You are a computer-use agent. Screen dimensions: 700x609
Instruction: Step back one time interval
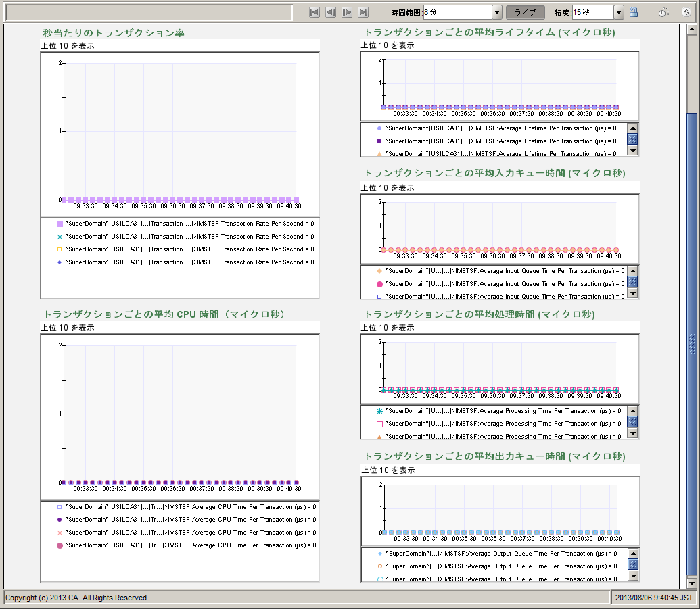pyautogui.click(x=331, y=12)
